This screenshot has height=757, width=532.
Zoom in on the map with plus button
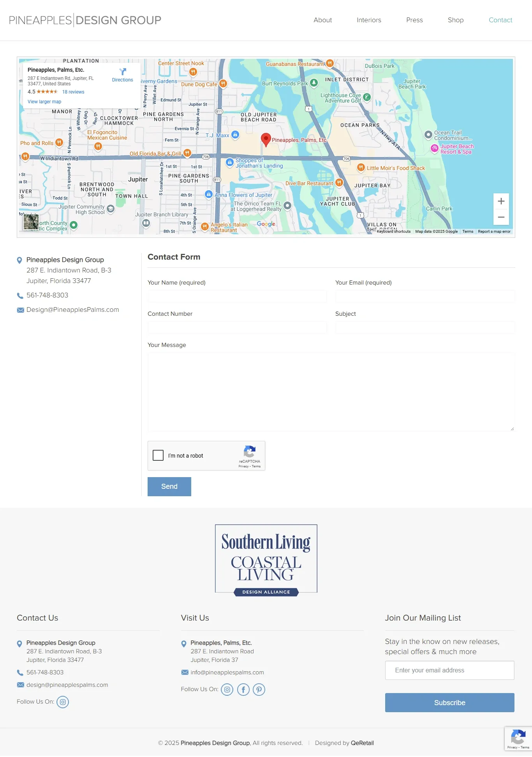(501, 201)
